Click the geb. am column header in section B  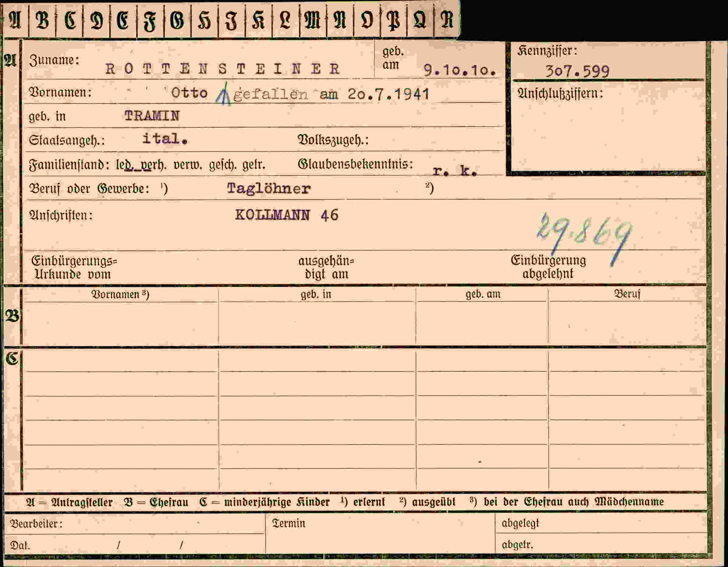[x=483, y=294]
